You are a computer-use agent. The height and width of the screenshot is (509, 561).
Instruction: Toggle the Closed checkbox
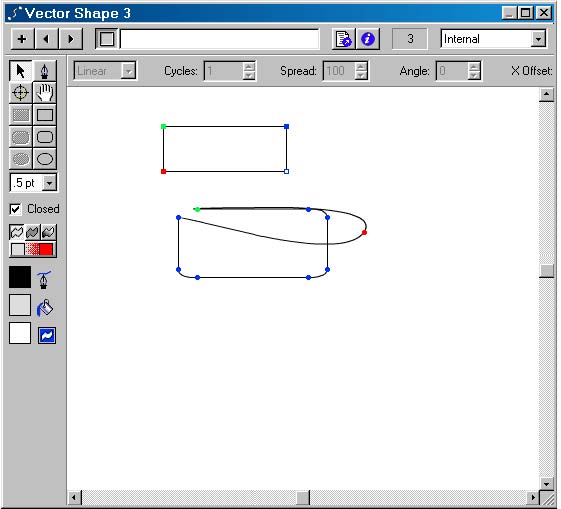[x=15, y=209]
